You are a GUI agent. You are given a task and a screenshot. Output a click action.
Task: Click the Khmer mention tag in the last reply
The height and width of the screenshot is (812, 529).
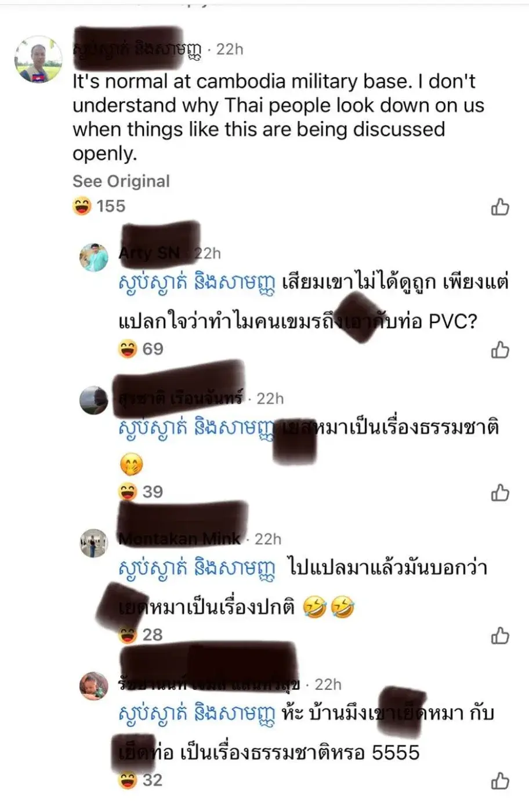(x=197, y=715)
